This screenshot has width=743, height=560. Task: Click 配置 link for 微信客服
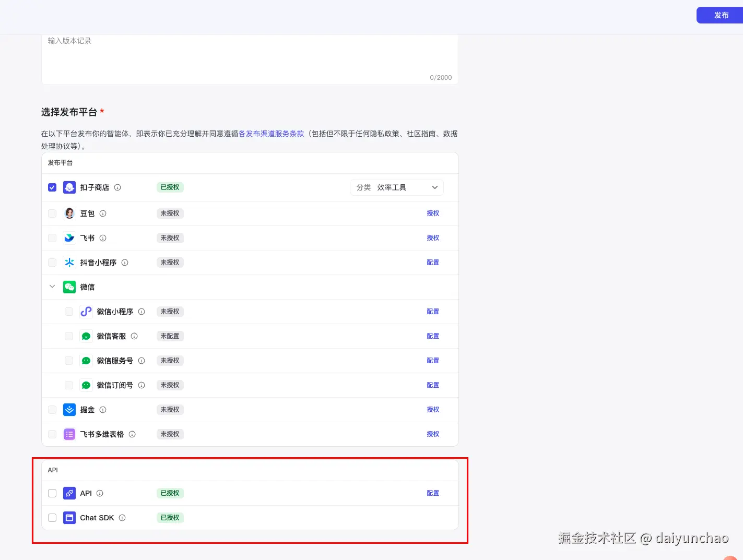click(x=433, y=336)
